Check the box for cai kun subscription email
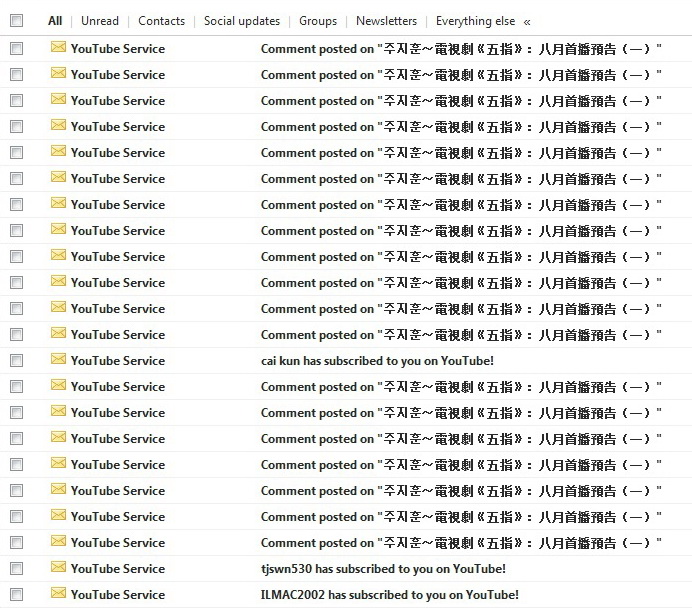 click(x=16, y=360)
